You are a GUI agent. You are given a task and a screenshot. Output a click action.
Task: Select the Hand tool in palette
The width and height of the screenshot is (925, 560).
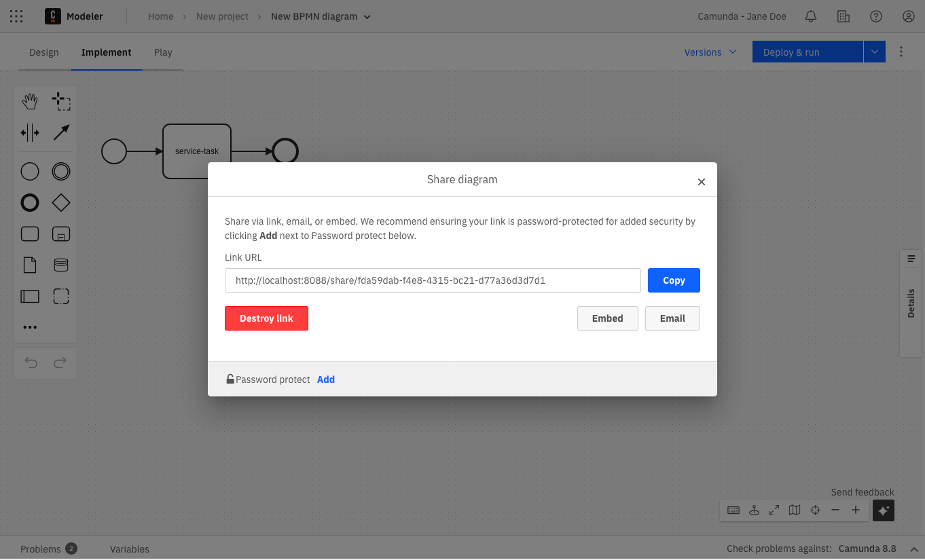(x=30, y=102)
